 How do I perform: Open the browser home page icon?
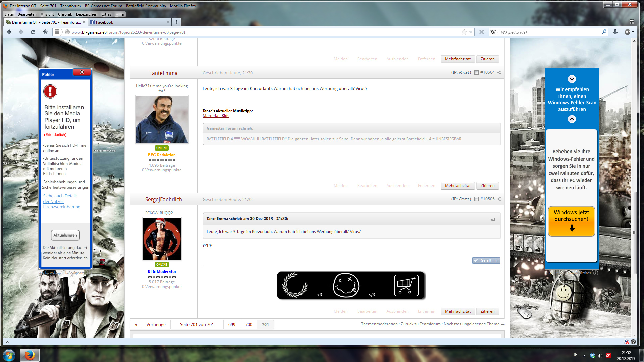[45, 32]
